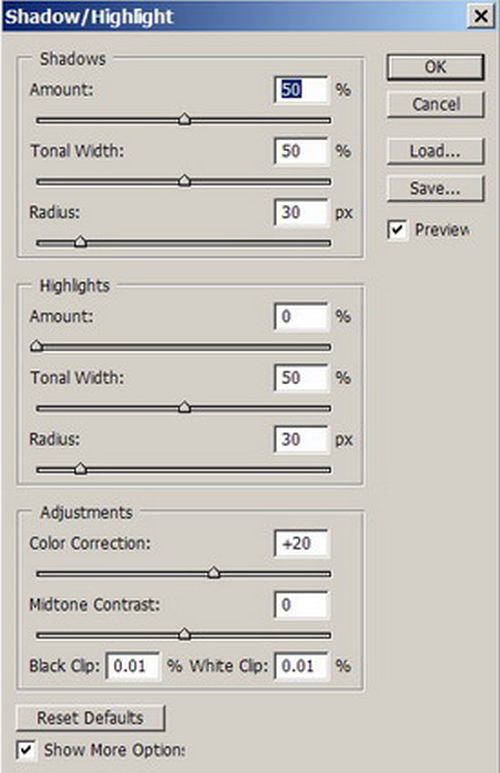Focus the Color Correction value field
500x773 pixels.
[x=301, y=543]
